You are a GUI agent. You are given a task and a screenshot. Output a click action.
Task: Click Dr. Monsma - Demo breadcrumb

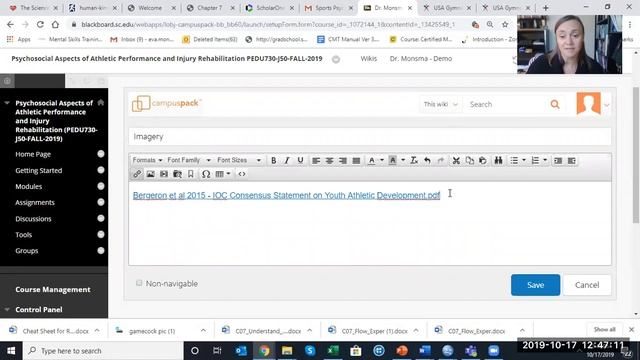(421, 59)
